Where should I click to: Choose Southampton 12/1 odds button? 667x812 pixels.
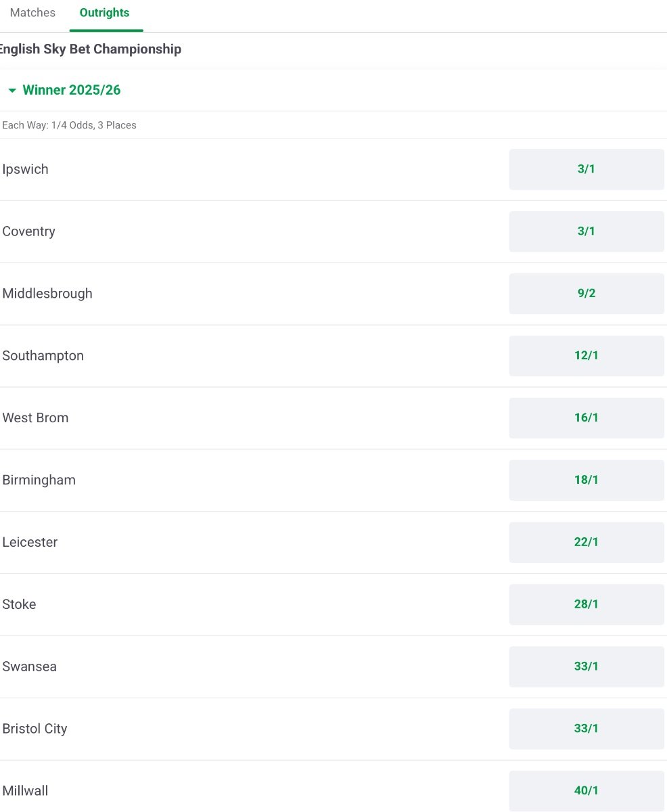click(586, 356)
